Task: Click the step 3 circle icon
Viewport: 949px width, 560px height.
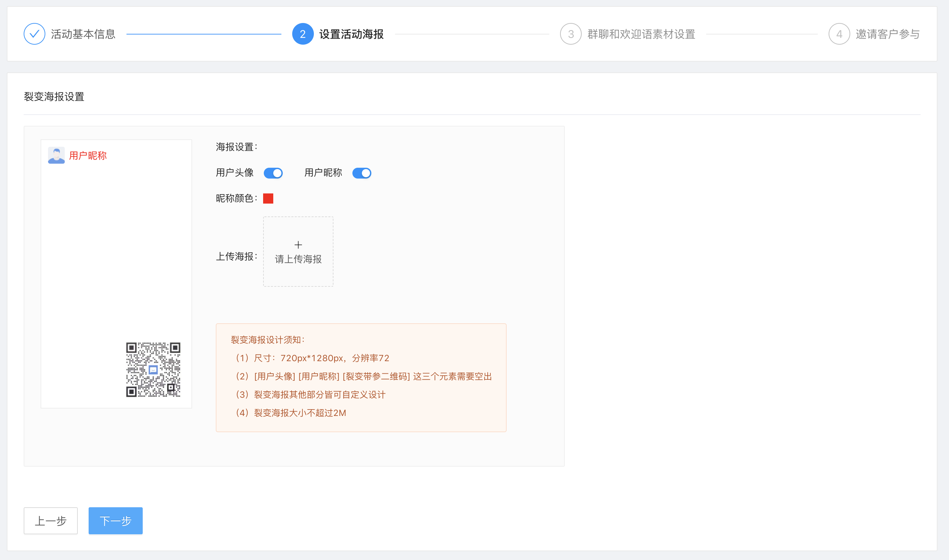Action: (x=571, y=34)
